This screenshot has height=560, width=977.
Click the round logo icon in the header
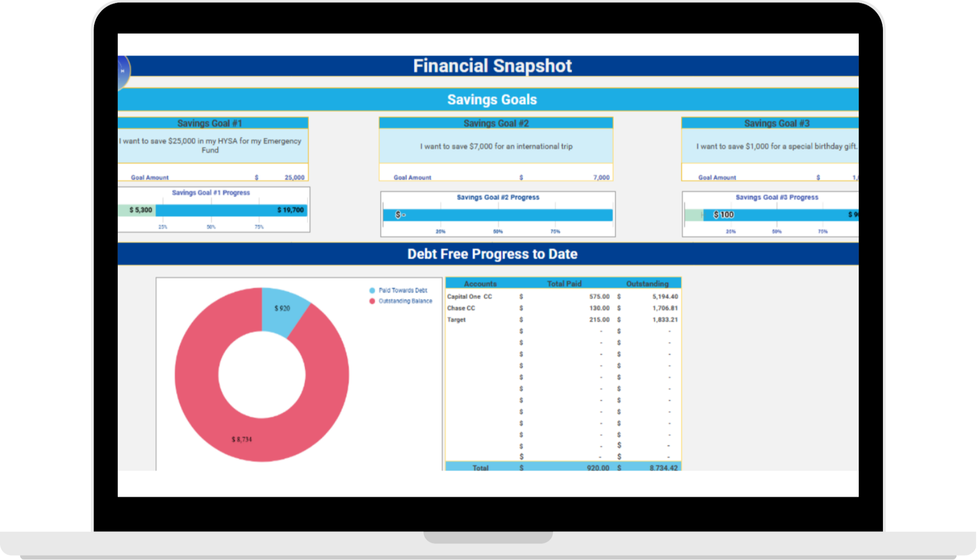coord(122,71)
